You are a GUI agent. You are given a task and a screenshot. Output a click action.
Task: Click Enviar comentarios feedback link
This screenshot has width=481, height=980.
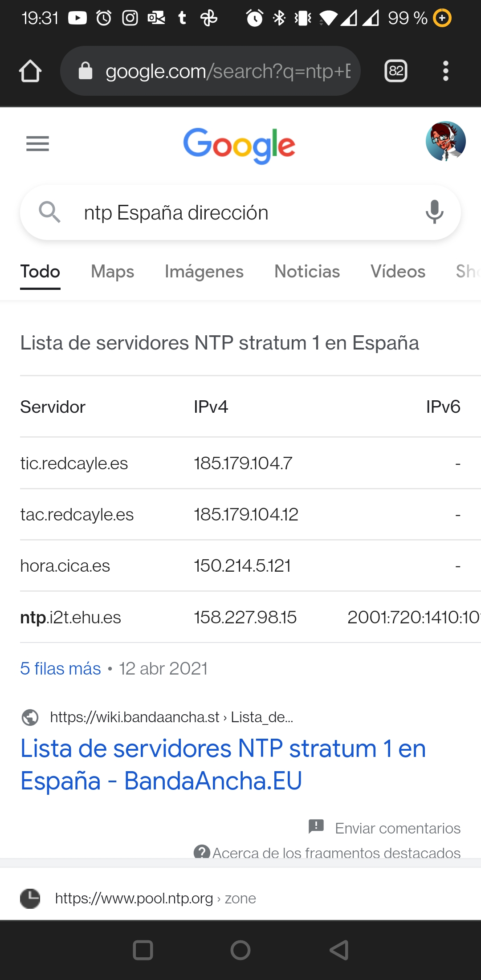[397, 828]
